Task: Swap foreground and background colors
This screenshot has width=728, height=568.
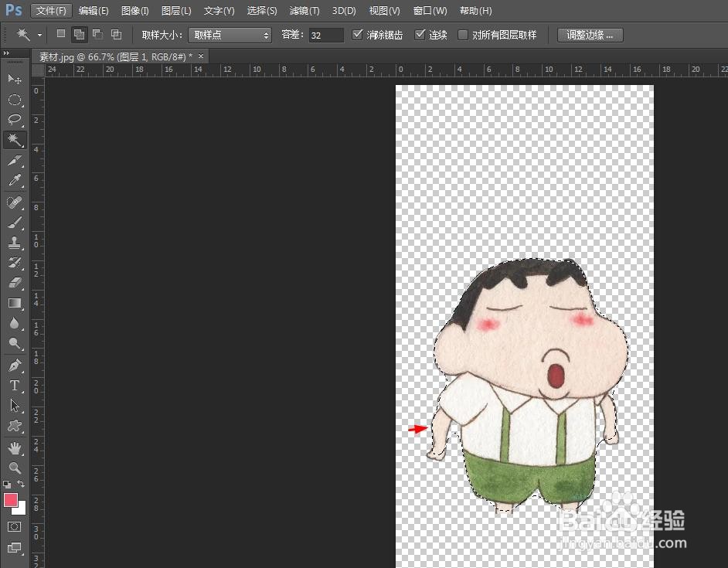Action: 21,484
